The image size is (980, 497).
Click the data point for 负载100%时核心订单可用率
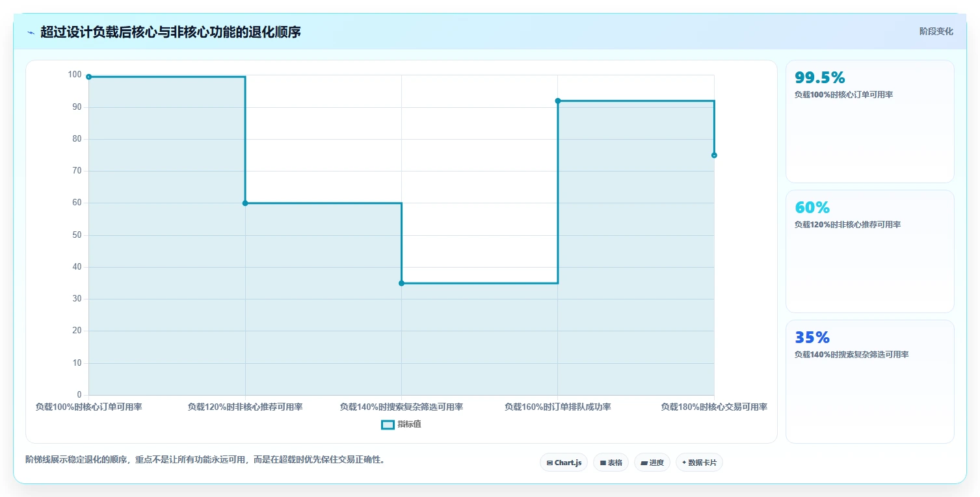tap(89, 77)
